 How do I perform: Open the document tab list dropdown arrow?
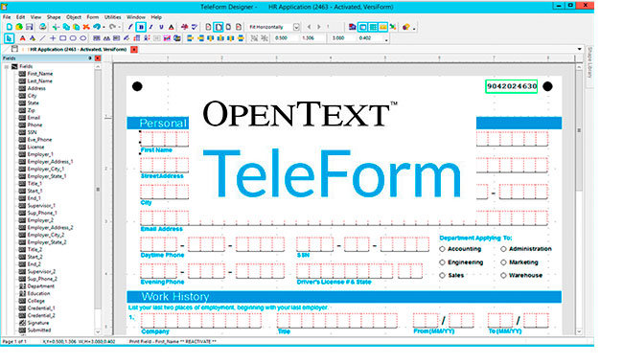[579, 49]
